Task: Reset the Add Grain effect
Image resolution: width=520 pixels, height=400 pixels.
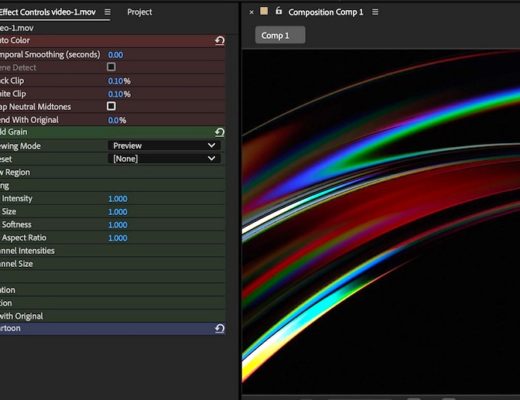Action: click(220, 132)
